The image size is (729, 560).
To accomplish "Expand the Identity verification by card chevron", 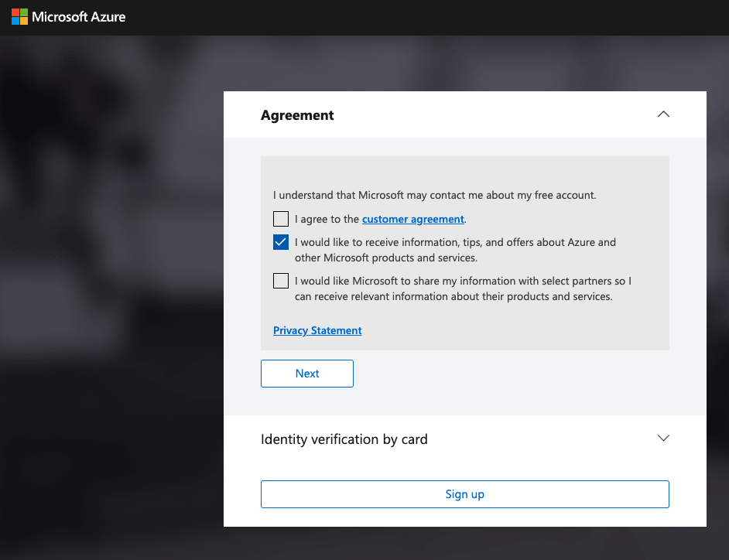I will [x=663, y=439].
